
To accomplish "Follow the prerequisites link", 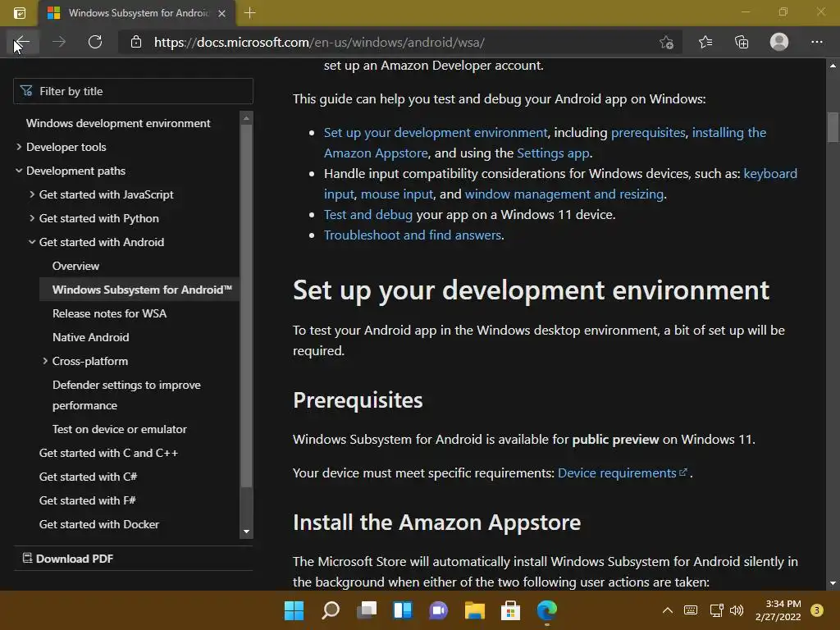I will click(648, 132).
